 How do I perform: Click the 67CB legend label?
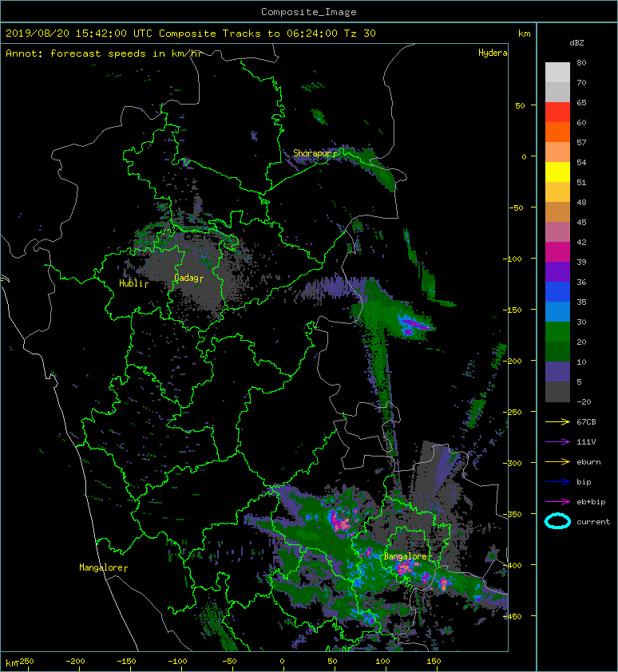click(586, 422)
